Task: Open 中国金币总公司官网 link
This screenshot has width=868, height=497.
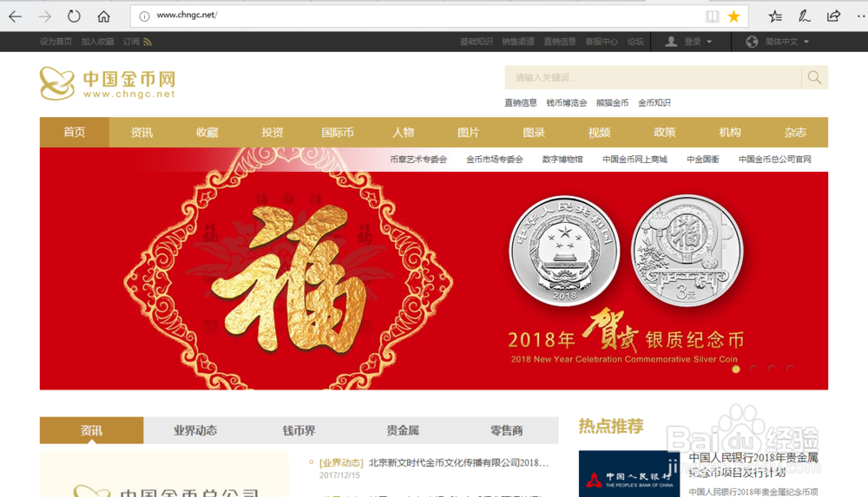Action: 774,160
